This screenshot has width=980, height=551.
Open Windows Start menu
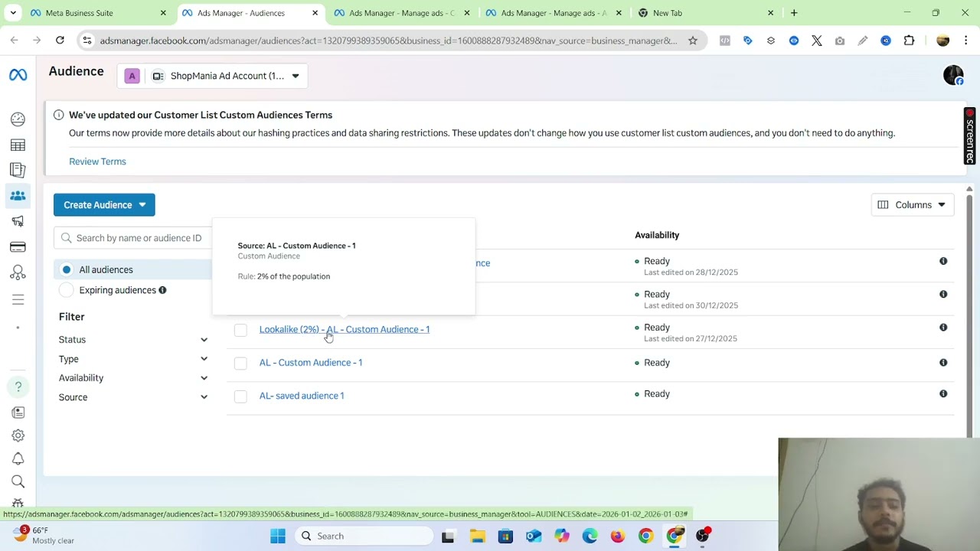[278, 536]
